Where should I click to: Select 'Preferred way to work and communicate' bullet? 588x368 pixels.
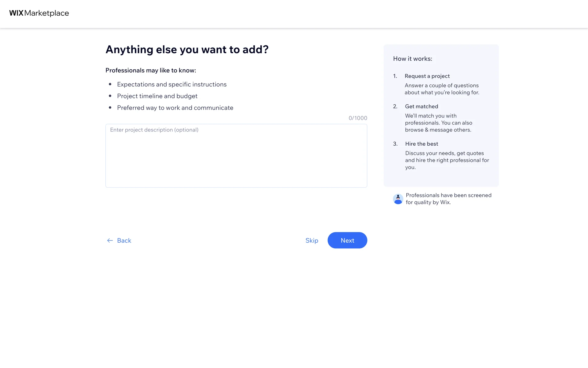point(175,108)
